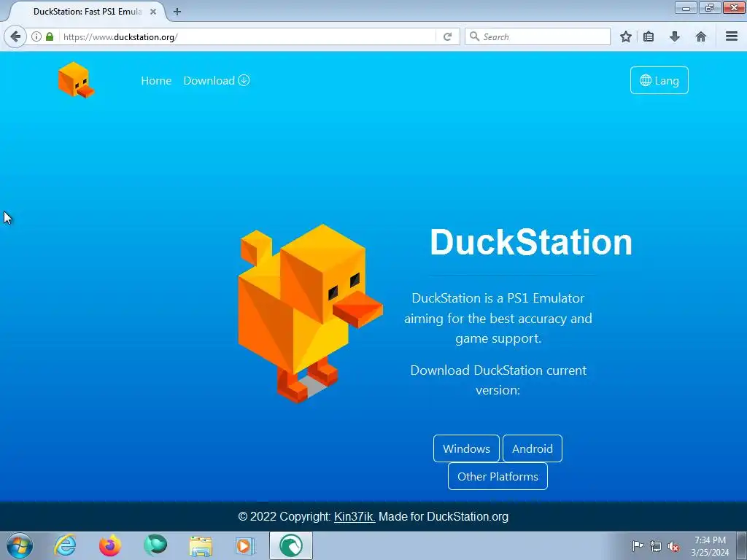
Task: Open a new tab with plus icon
Action: point(177,12)
